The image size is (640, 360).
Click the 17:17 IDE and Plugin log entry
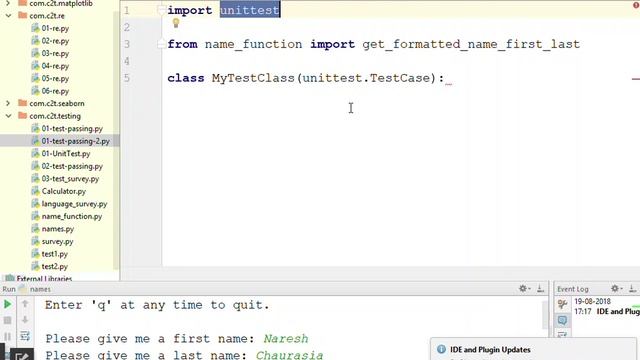coord(607,311)
